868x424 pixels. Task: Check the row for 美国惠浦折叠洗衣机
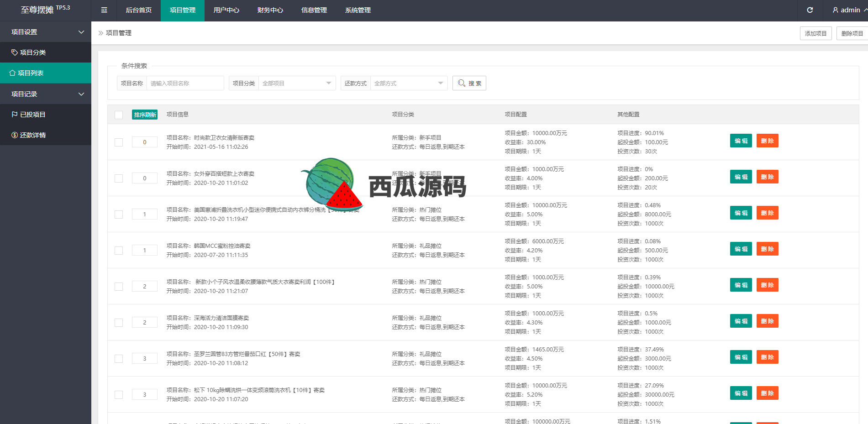tap(119, 215)
